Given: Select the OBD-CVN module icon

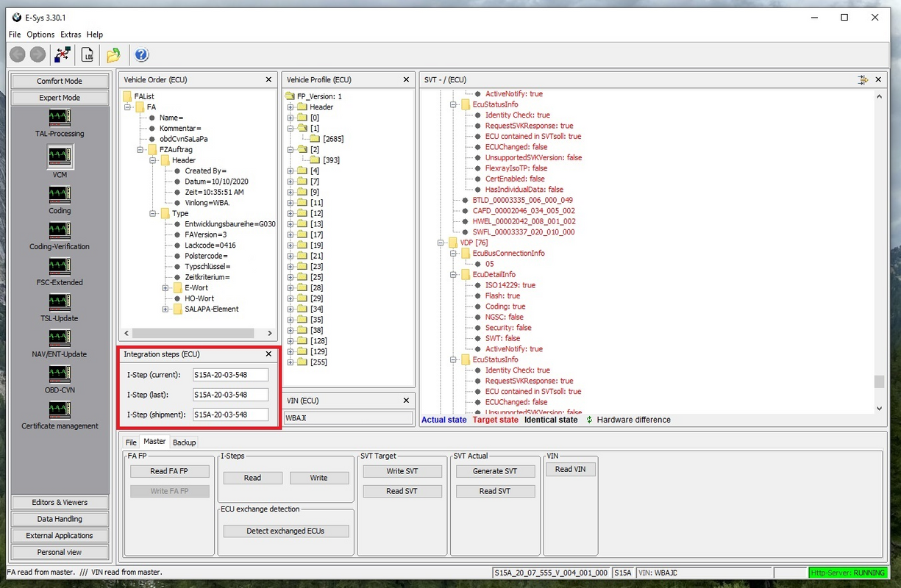Looking at the screenshot, I should coord(60,374).
